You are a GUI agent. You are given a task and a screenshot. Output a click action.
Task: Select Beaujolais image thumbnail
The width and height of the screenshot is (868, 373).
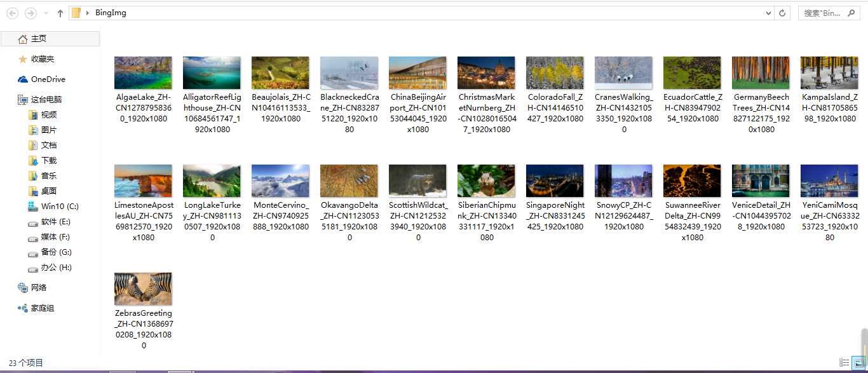point(280,73)
